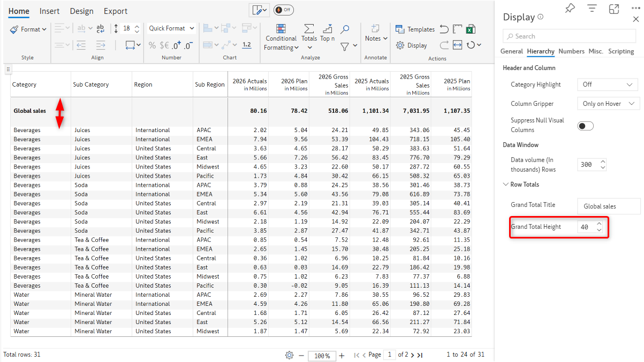This screenshot has width=644, height=362.
Task: Open the Column Gripper dropdown
Action: pyautogui.click(x=607, y=104)
